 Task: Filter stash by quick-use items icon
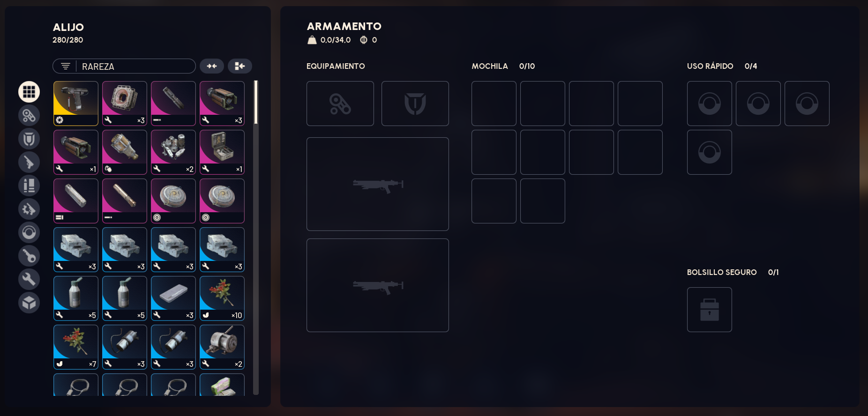click(29, 232)
